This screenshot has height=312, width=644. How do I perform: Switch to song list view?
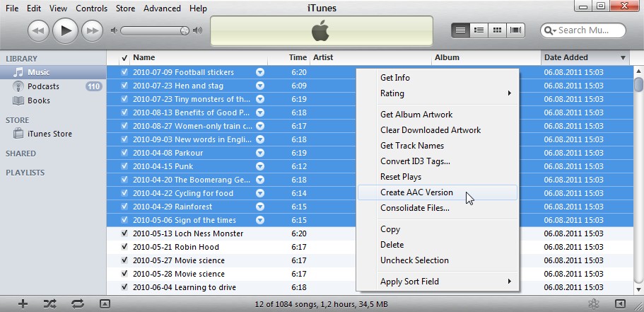[x=461, y=30]
